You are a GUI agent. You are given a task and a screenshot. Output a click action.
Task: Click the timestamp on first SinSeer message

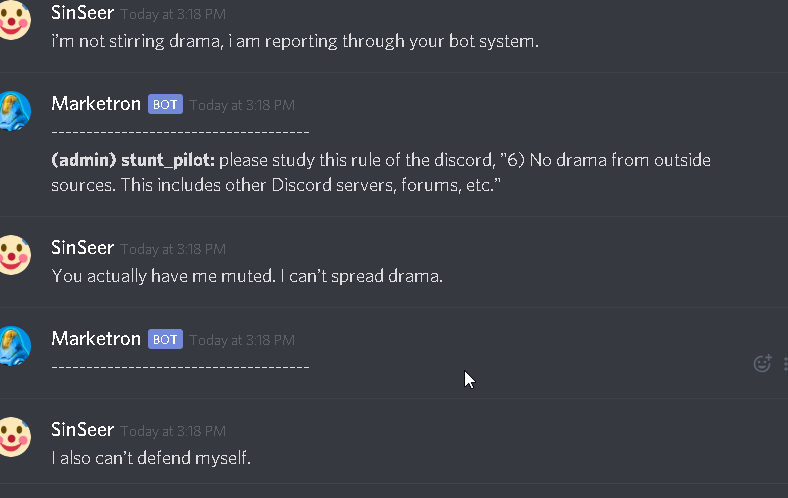coord(173,14)
